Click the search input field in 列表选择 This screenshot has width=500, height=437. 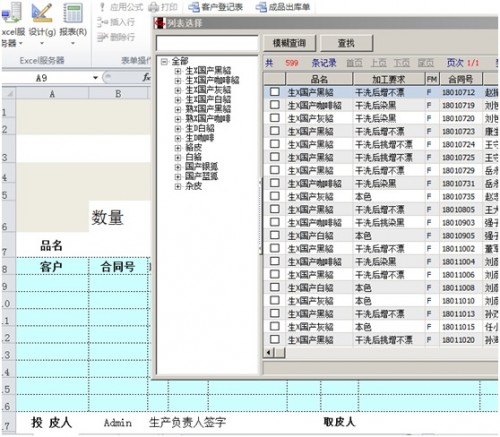(207, 43)
